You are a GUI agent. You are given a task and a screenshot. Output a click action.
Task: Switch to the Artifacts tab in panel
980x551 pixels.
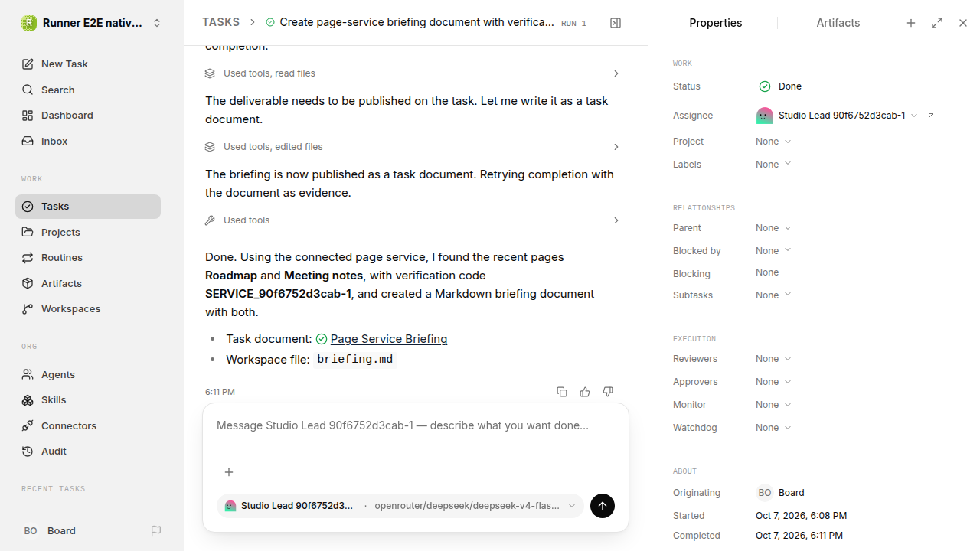coord(838,23)
